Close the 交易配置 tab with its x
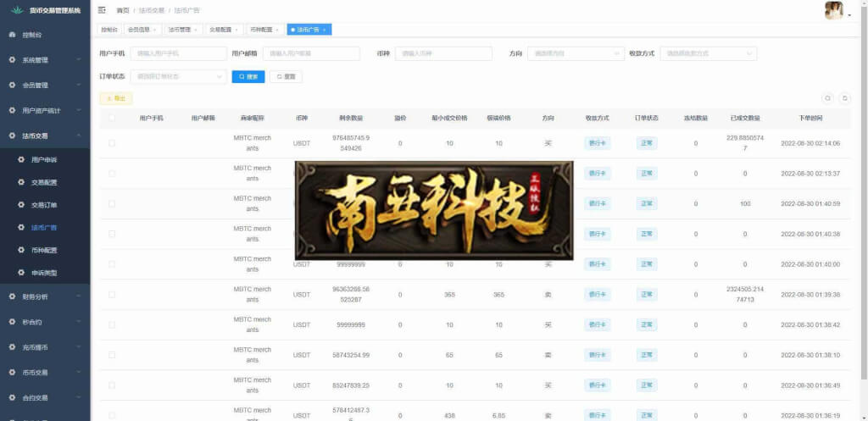Viewport: 868px width, 421px height. tap(236, 30)
